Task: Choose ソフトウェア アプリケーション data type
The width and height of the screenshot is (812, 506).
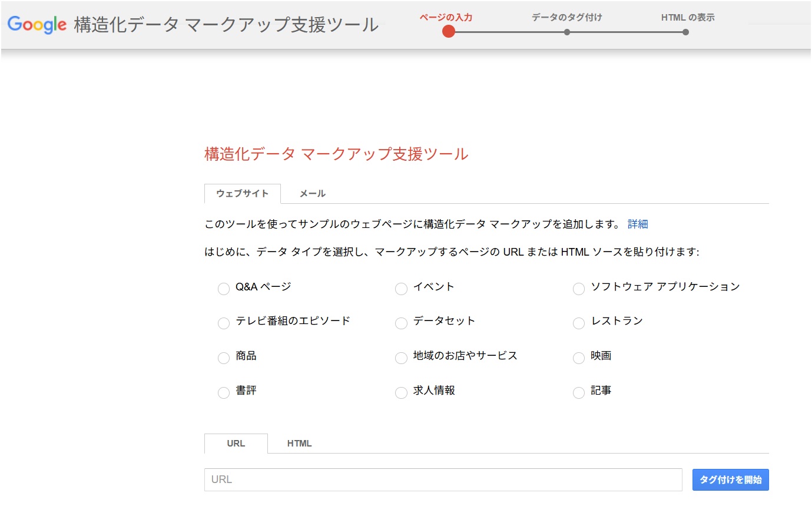Action: [579, 289]
